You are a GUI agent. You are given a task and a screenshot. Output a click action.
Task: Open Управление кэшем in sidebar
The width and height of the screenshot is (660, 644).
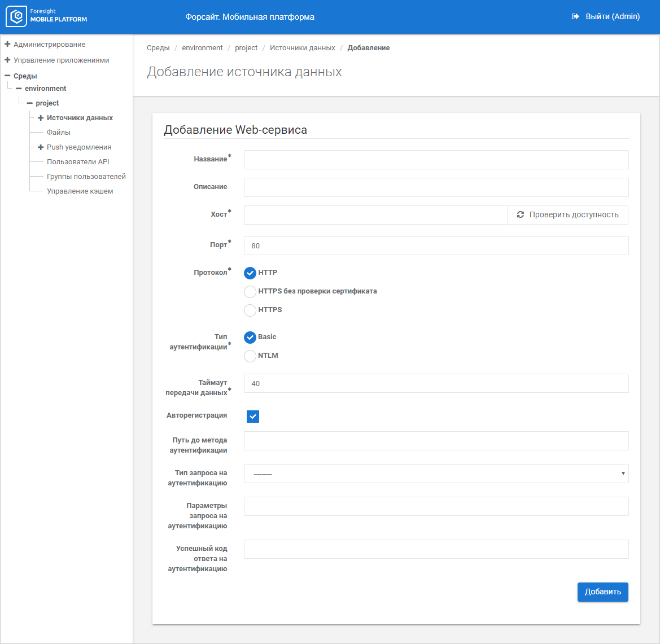(x=80, y=191)
